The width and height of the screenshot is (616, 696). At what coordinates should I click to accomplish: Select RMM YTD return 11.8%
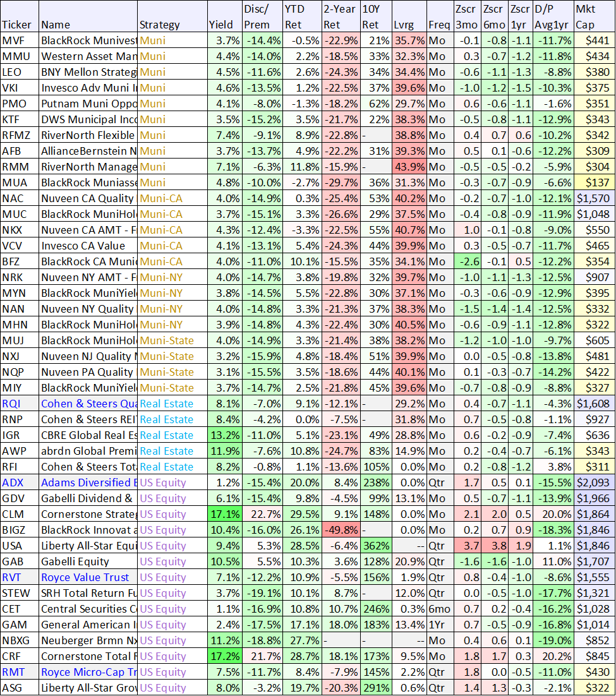coord(302,167)
